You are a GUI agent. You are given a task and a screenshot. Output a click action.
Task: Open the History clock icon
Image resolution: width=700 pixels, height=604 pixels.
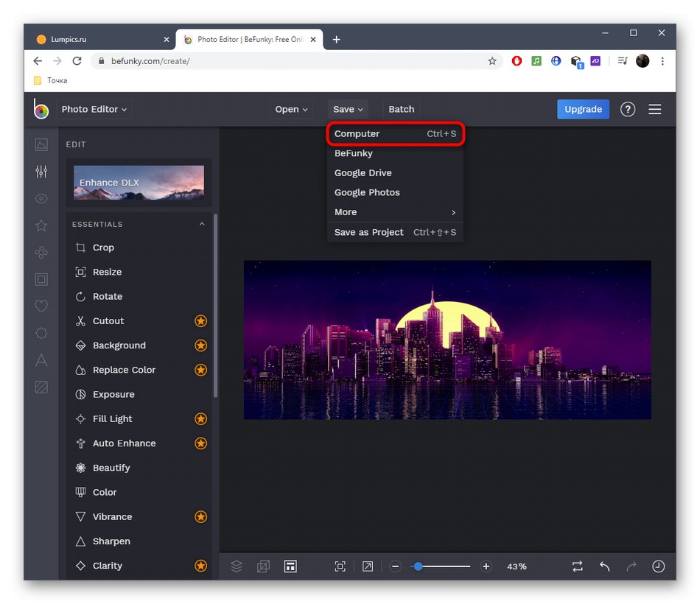[658, 566]
